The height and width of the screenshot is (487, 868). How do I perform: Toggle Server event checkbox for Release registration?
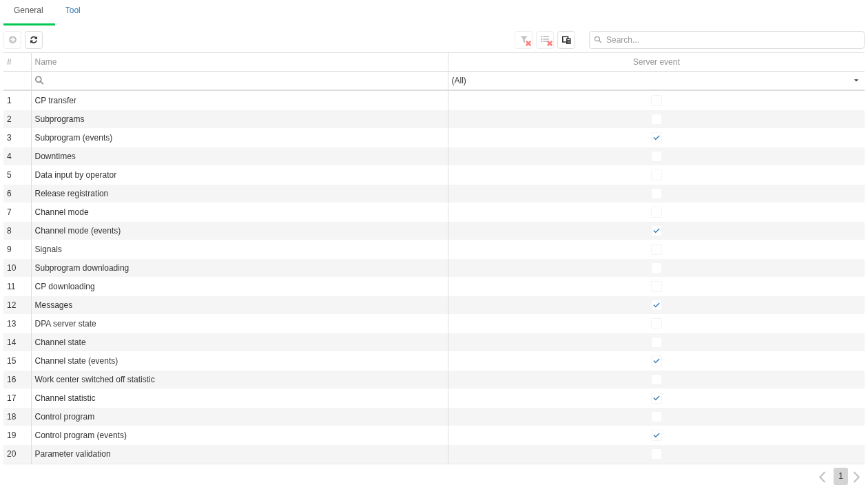pos(657,194)
